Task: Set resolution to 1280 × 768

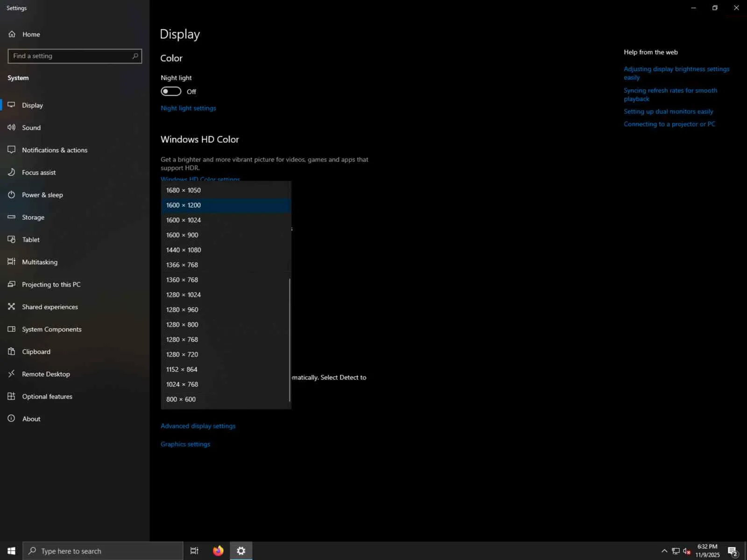Action: pyautogui.click(x=226, y=339)
